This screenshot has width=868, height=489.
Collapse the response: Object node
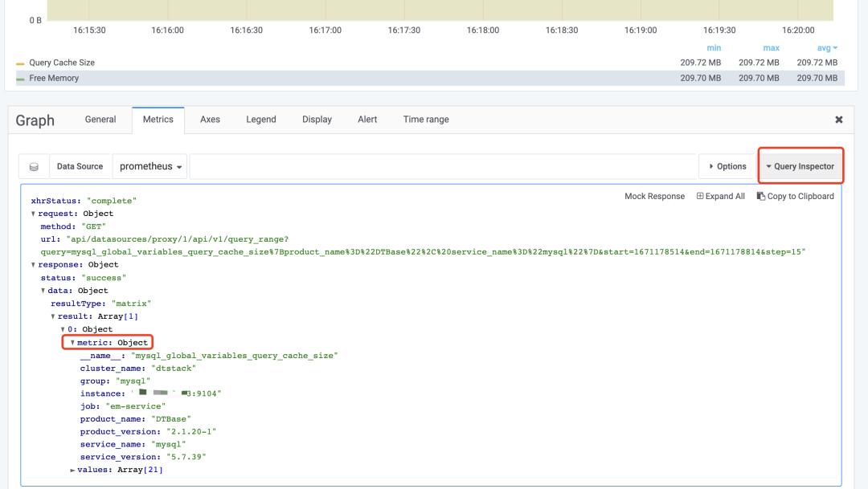tap(33, 265)
